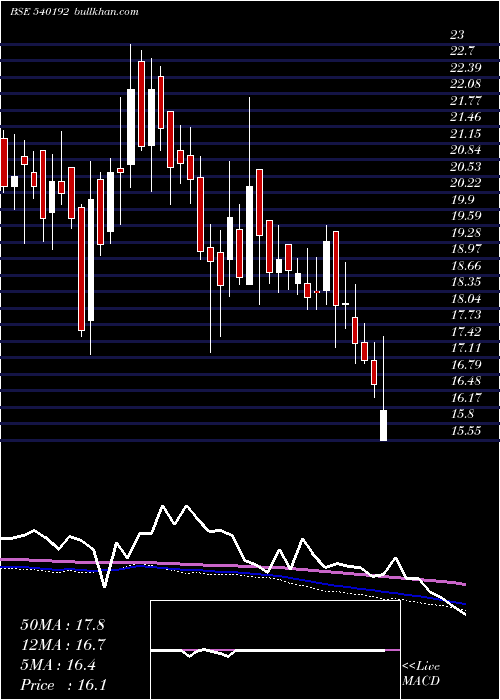Screen dimensions: 500x700
Task: Click the 'bullkhan.com' site label
Action: (105, 12)
